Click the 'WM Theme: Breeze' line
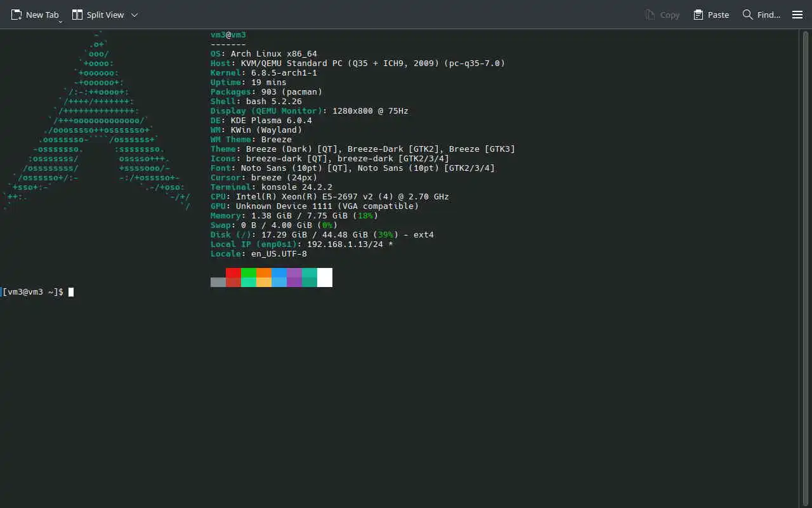 [x=251, y=140]
